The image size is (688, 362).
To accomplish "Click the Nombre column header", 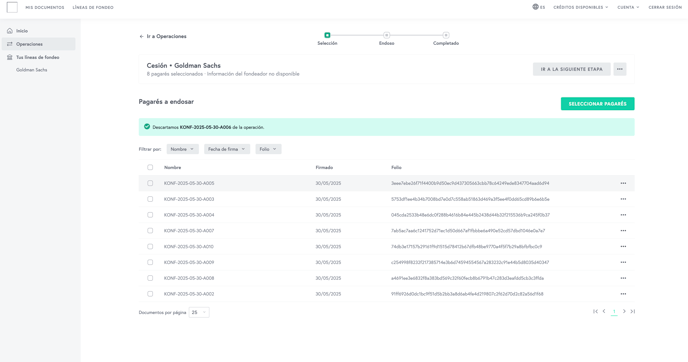I will (172, 168).
